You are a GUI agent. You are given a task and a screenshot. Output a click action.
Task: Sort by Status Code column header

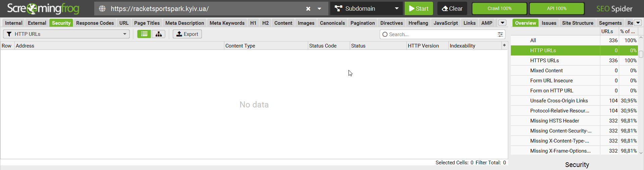329,46
